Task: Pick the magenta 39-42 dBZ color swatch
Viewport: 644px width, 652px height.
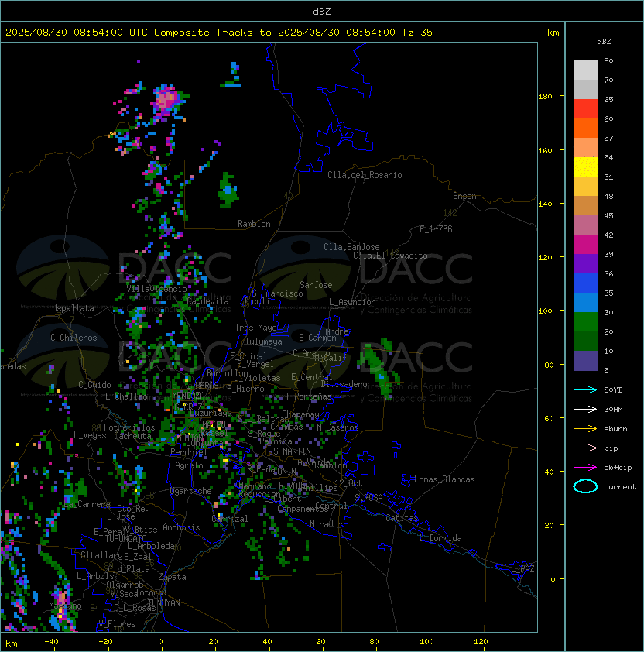Action: pyautogui.click(x=585, y=245)
